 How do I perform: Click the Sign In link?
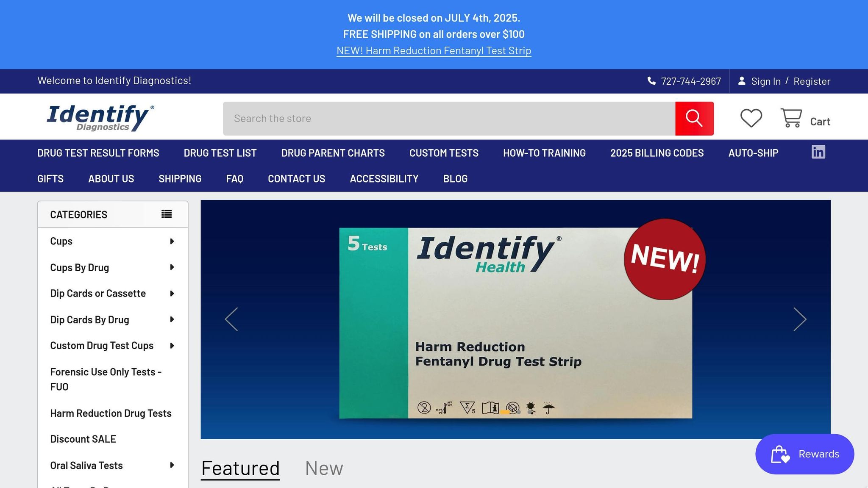(766, 81)
